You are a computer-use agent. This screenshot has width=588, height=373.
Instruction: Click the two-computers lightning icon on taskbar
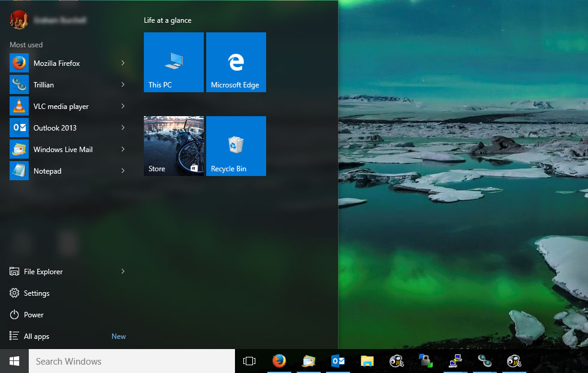coord(456,361)
